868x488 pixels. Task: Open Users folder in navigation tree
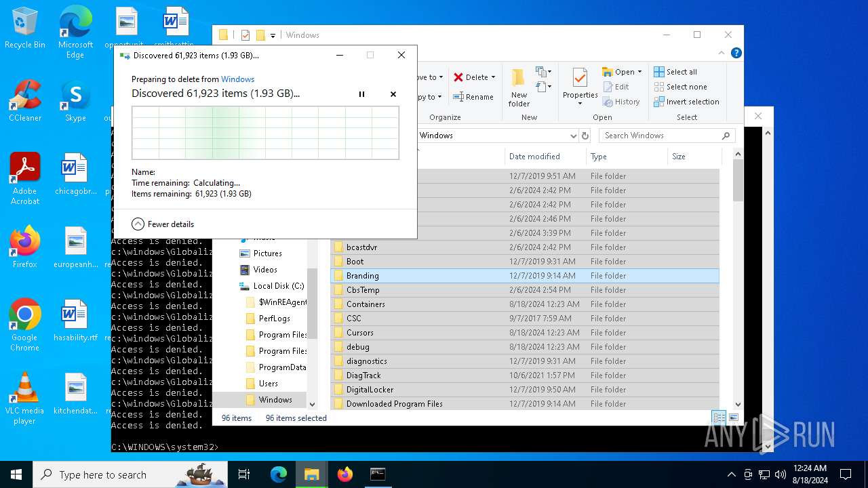(268, 384)
